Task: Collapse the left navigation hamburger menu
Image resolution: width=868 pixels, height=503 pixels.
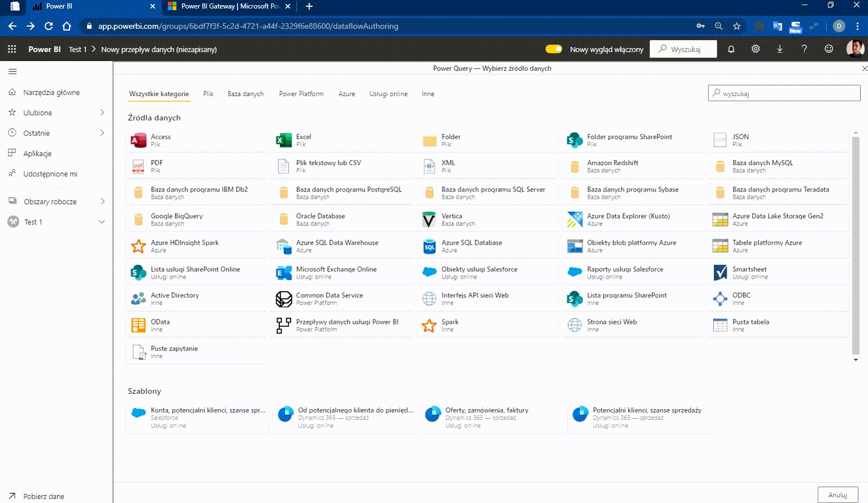Action: (x=12, y=72)
